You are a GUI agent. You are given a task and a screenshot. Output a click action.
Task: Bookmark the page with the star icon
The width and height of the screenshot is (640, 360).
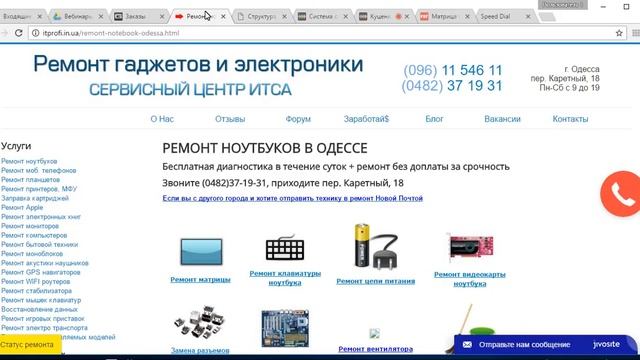pyautogui.click(x=619, y=33)
